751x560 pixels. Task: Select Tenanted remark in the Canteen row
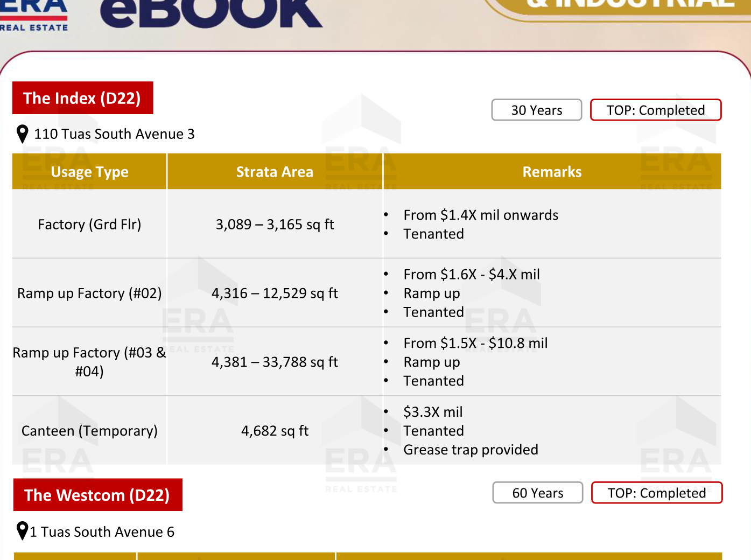433,431
